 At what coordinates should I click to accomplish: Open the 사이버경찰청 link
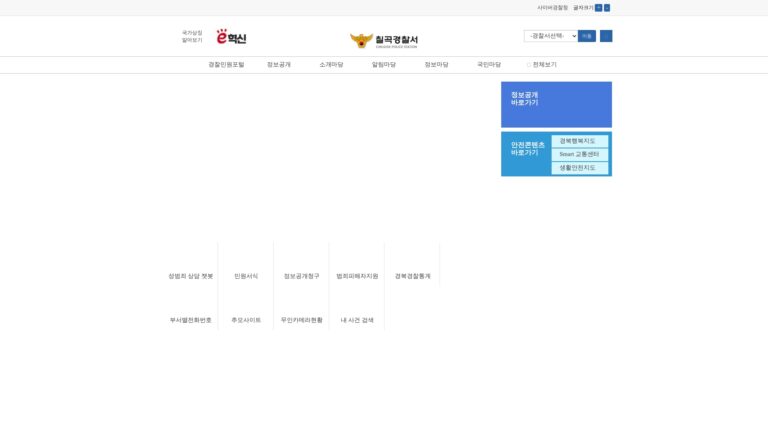click(x=552, y=8)
